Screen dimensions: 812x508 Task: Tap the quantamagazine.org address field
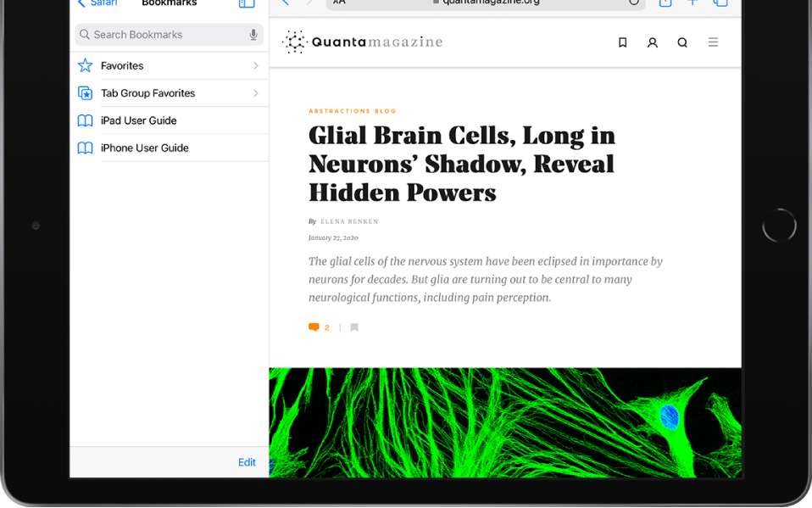(486, 3)
